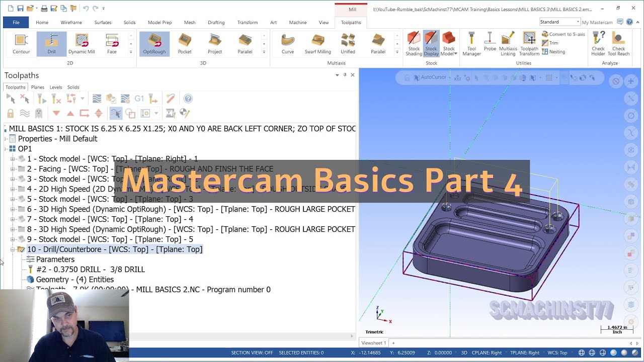Viewport: 644px width, 362px height.
Task: Click the Nesting button
Action: 553,52
